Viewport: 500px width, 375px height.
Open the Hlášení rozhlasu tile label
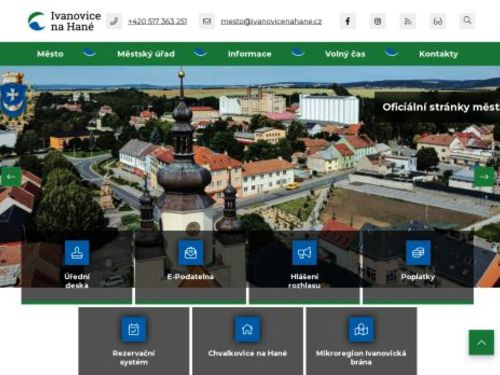(x=304, y=281)
